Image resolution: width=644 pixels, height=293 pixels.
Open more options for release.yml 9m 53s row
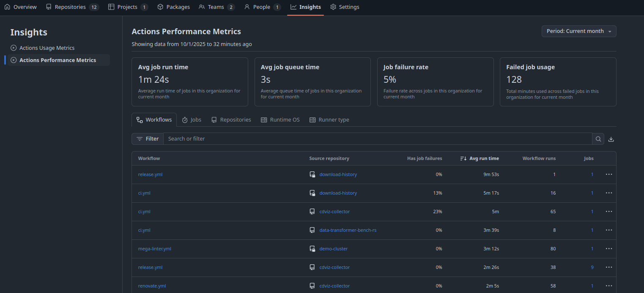(x=609, y=174)
